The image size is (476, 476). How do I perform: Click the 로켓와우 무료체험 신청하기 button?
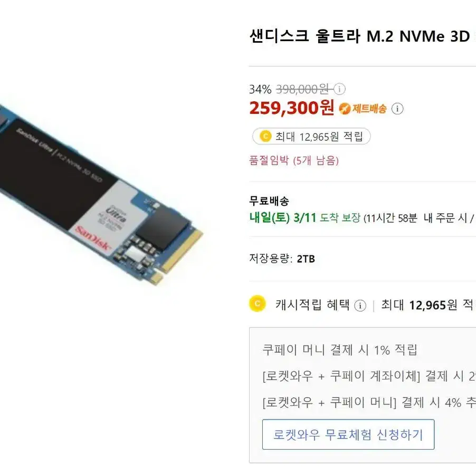[348, 434]
